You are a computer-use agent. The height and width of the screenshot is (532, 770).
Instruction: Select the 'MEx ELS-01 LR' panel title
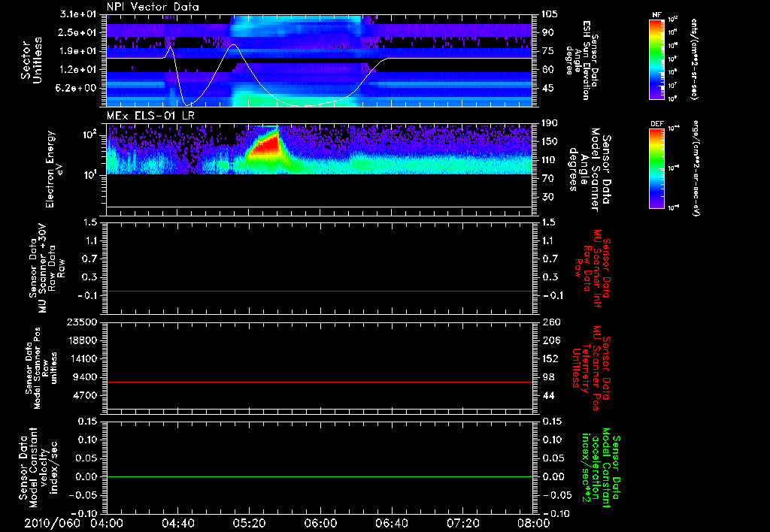coord(150,116)
